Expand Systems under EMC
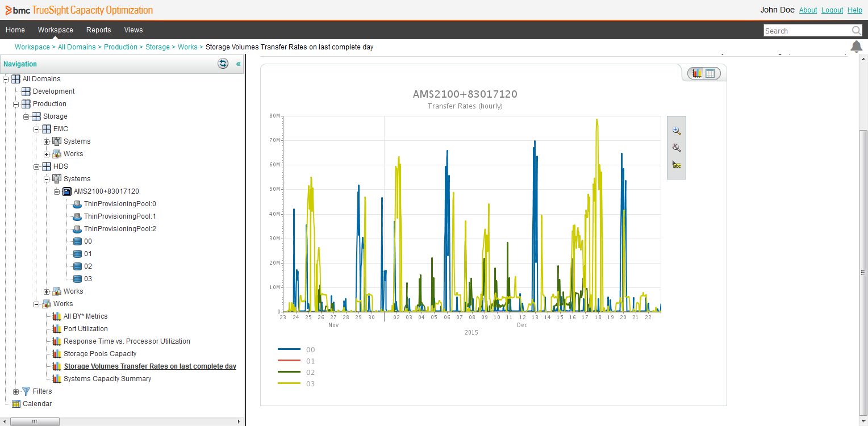 (x=47, y=141)
